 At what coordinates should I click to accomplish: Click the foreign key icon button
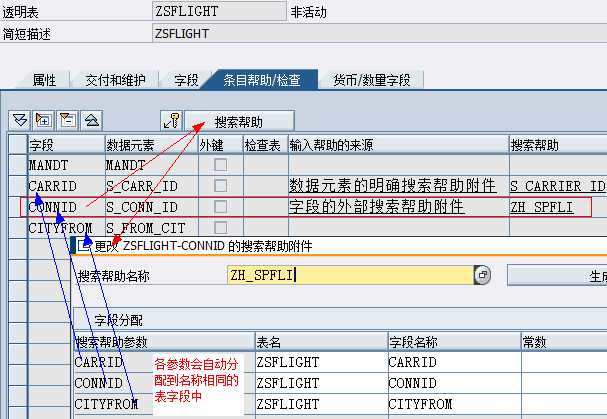(171, 120)
